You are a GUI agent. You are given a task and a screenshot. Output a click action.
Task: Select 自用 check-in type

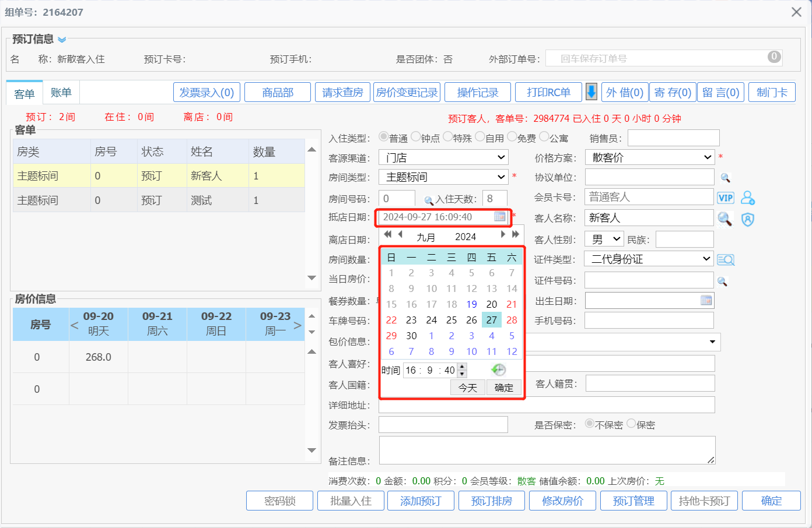(480, 136)
